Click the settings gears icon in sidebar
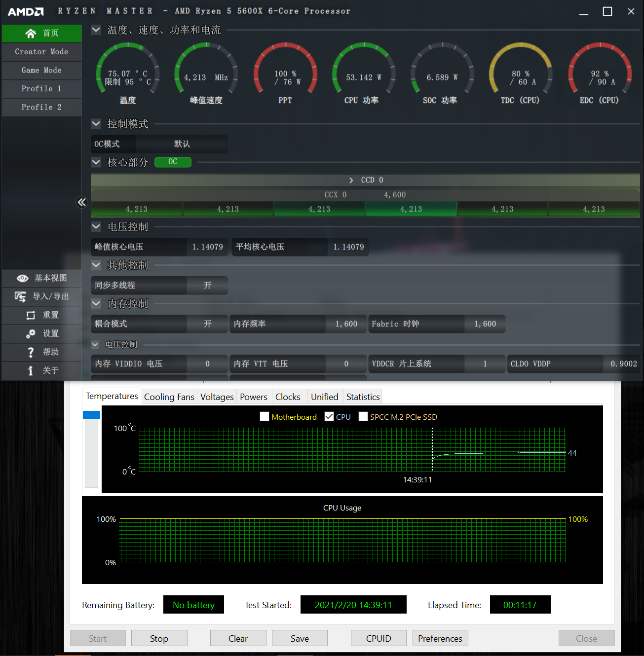 [31, 333]
